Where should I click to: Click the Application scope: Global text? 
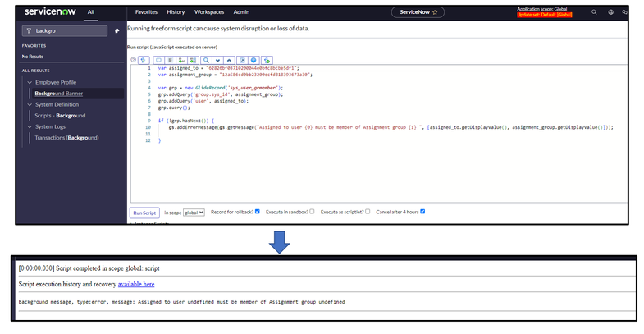541,9
